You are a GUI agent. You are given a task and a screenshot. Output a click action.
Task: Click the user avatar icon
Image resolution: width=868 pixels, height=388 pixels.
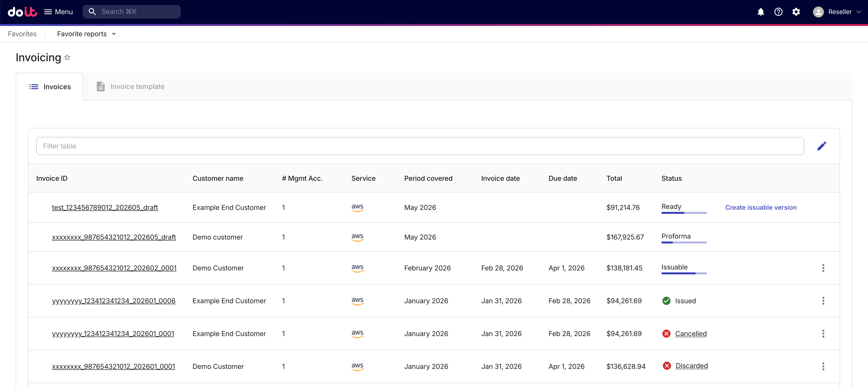tap(818, 12)
